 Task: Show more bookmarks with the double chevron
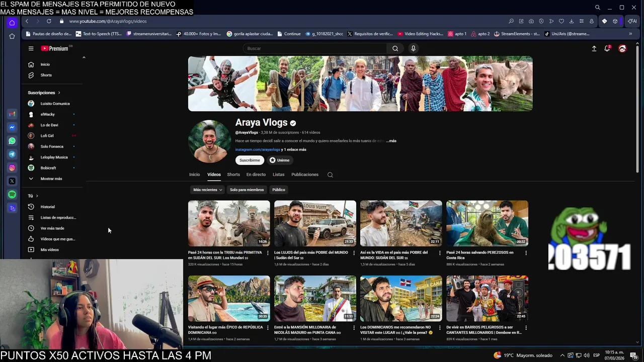630,34
